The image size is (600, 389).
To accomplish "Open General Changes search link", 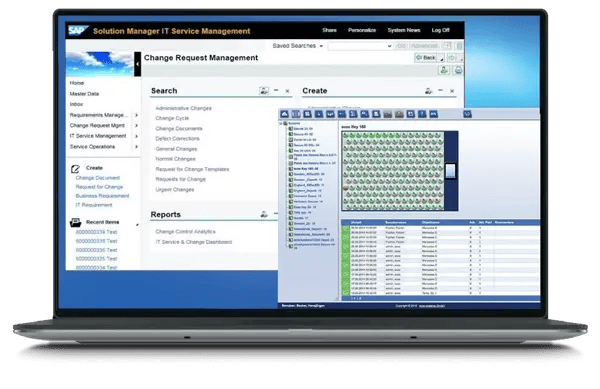I will pyautogui.click(x=176, y=149).
